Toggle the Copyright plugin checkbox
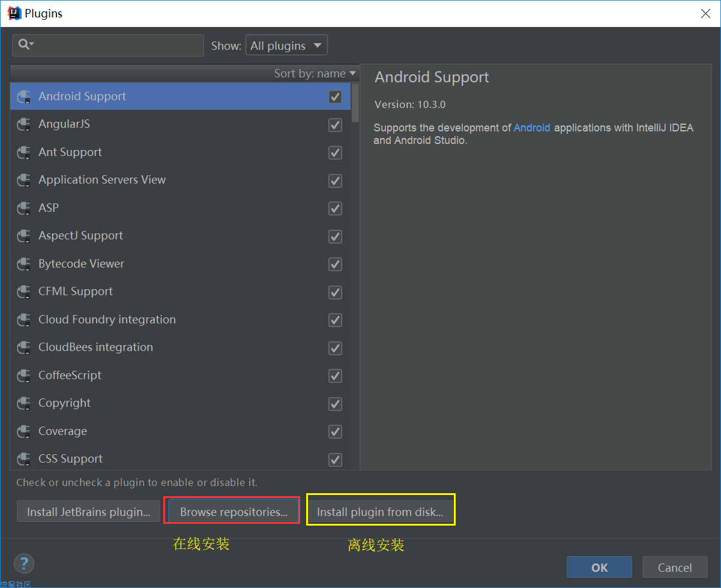This screenshot has height=588, width=721. tap(335, 404)
